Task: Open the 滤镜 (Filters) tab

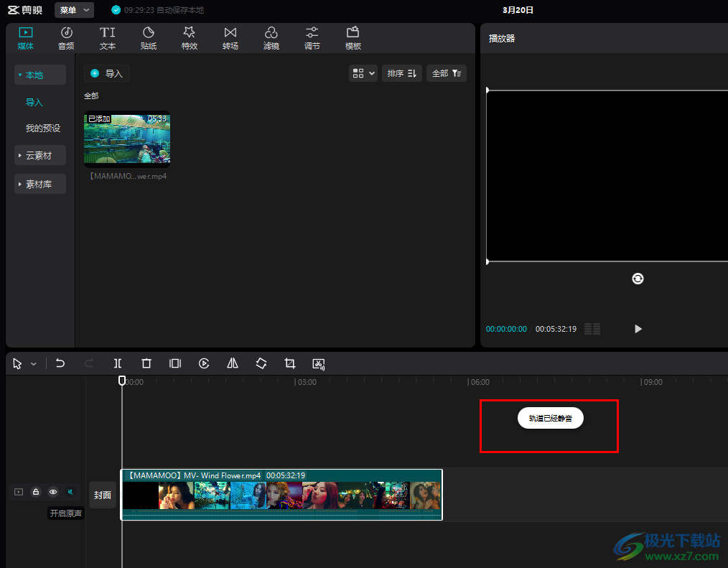Action: click(271, 38)
